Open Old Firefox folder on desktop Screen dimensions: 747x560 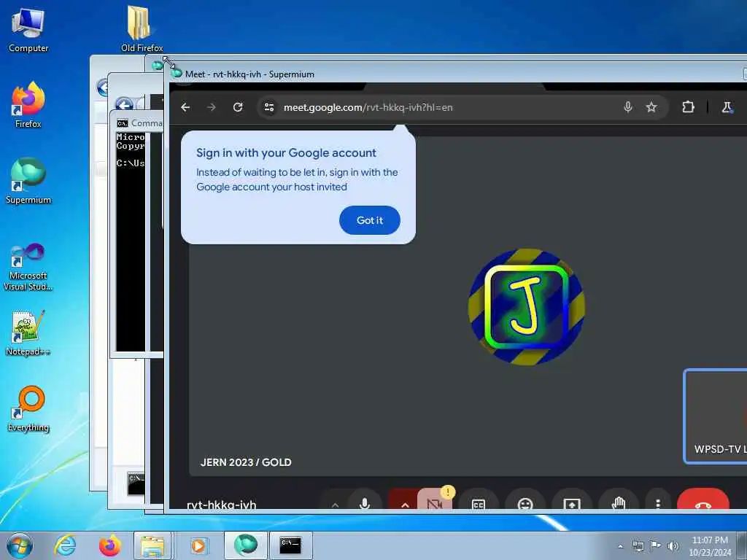[142, 28]
